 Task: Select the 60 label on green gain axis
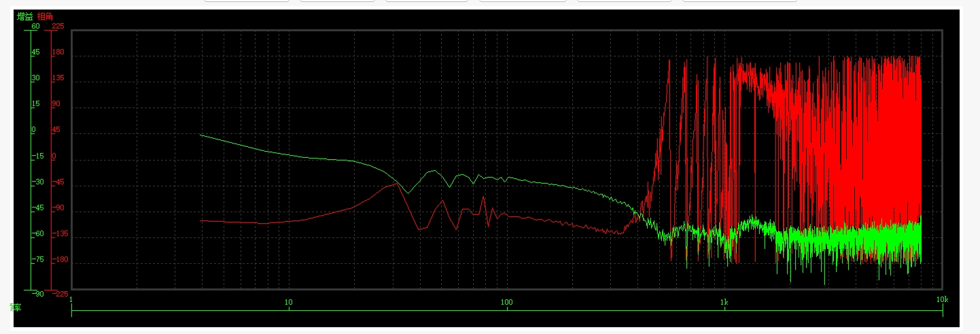point(35,27)
